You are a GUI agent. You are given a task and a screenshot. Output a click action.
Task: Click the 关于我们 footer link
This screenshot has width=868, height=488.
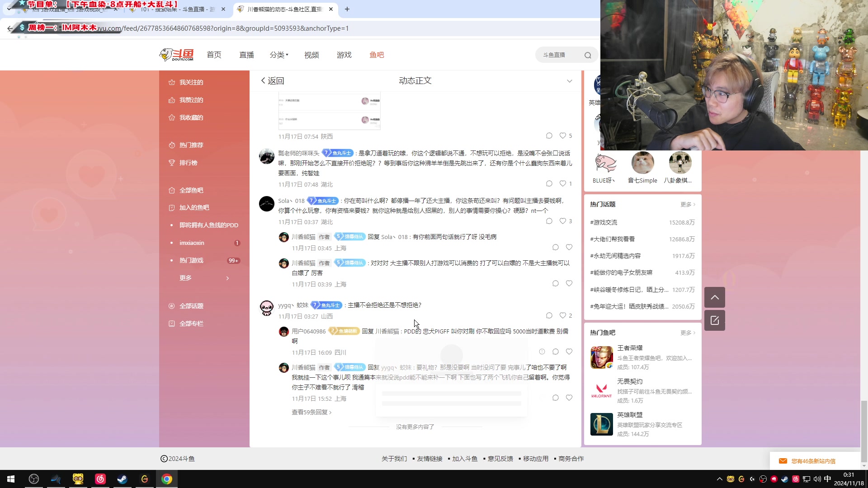[394, 459]
